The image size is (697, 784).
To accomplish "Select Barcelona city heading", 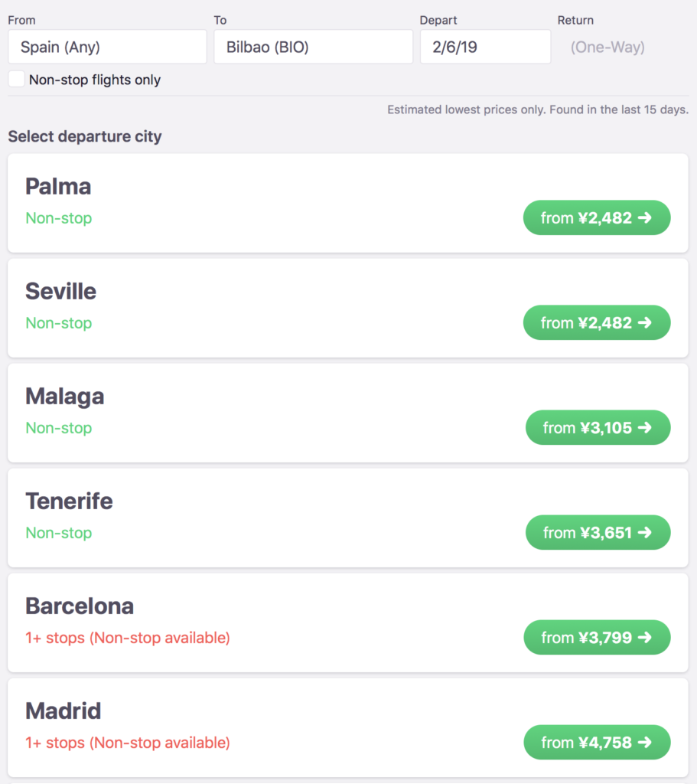I will coord(80,606).
